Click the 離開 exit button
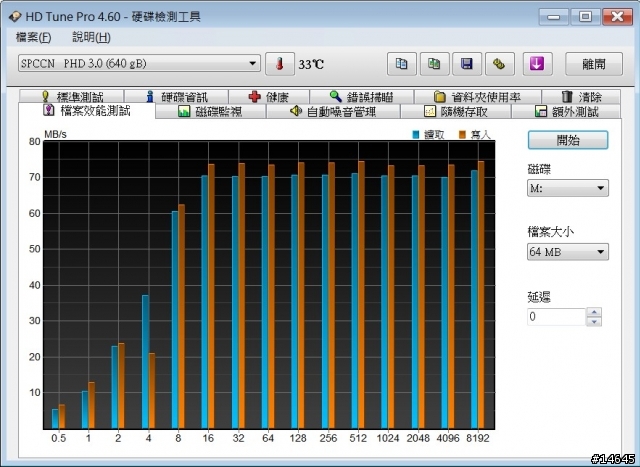This screenshot has width=640, height=467. tap(594, 64)
